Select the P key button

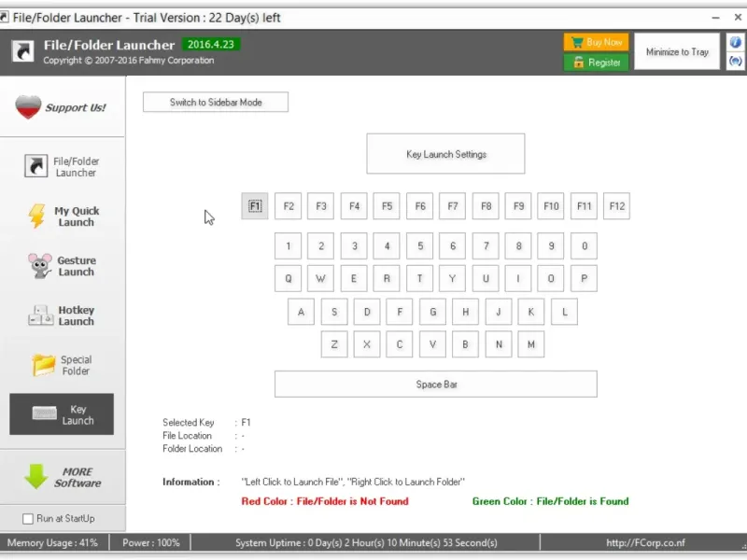tap(585, 278)
